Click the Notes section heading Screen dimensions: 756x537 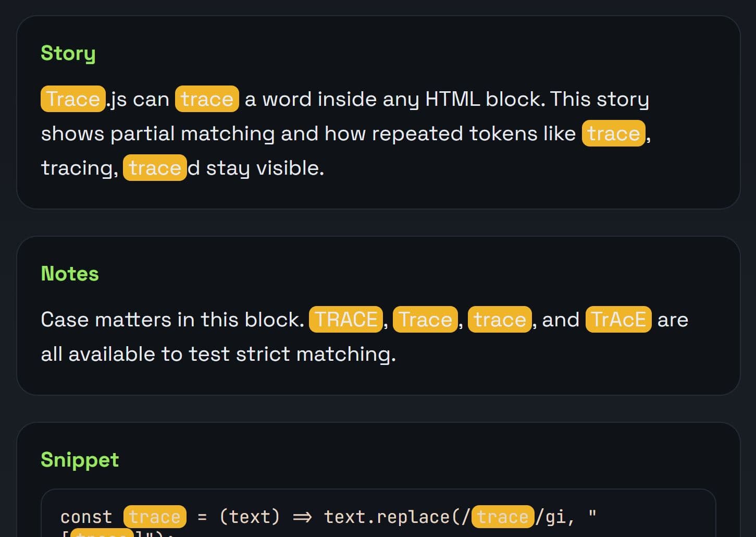coord(70,274)
